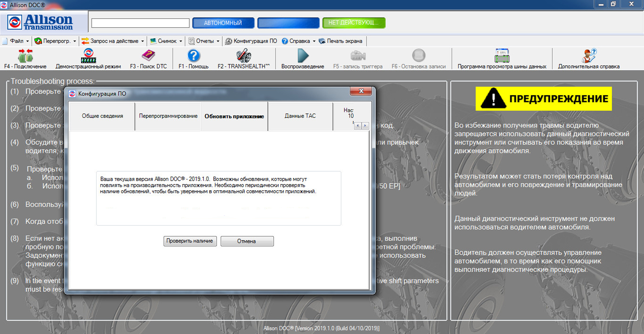
Task: Launch Демонстрационный режим demo mode
Action: coord(88,56)
